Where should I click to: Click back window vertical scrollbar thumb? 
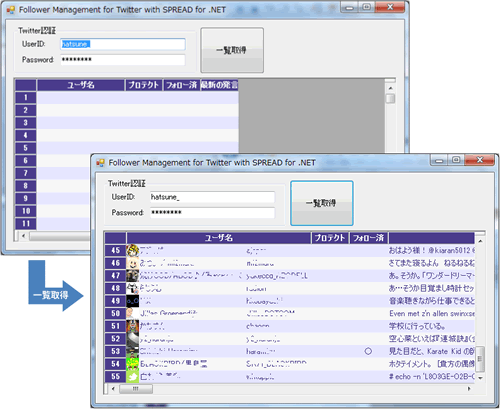click(390, 98)
